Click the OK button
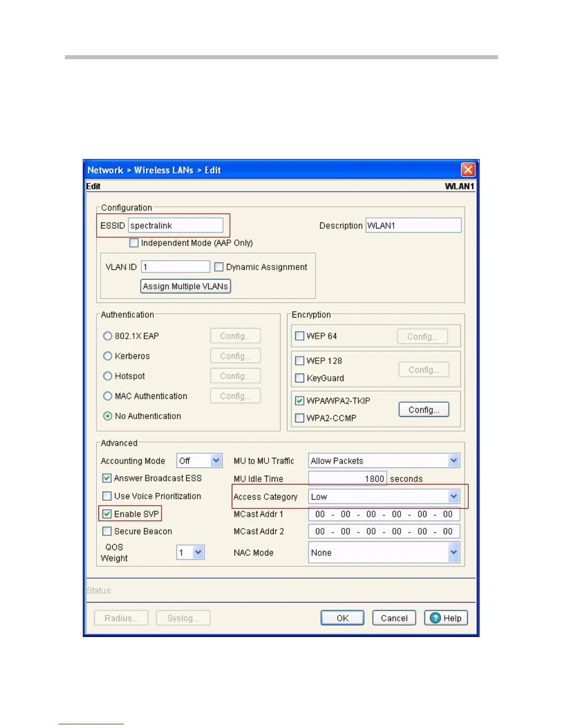563x728 pixels. (x=343, y=618)
